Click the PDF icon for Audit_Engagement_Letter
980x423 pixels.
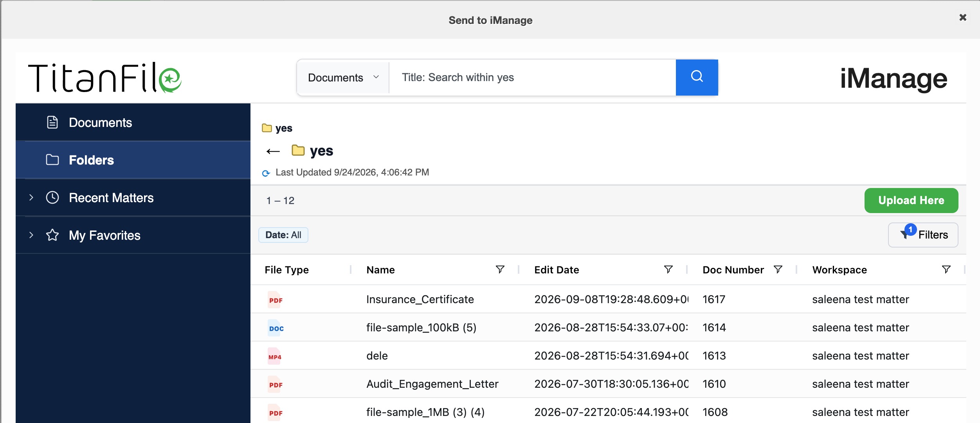275,384
